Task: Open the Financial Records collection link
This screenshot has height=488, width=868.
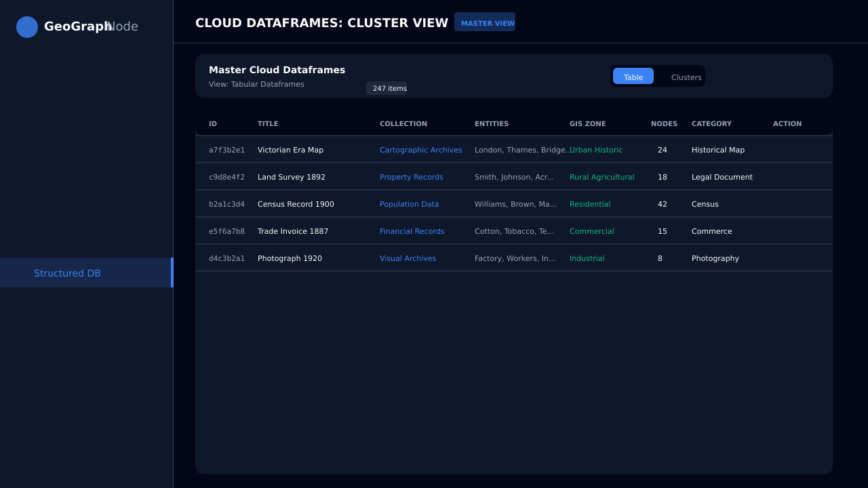Action: (x=412, y=231)
